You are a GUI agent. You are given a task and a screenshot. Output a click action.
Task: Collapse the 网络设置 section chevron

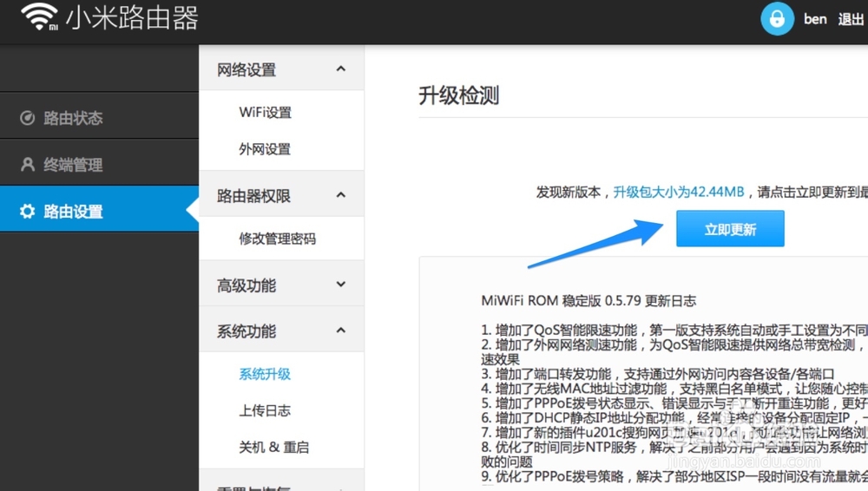[x=341, y=69]
